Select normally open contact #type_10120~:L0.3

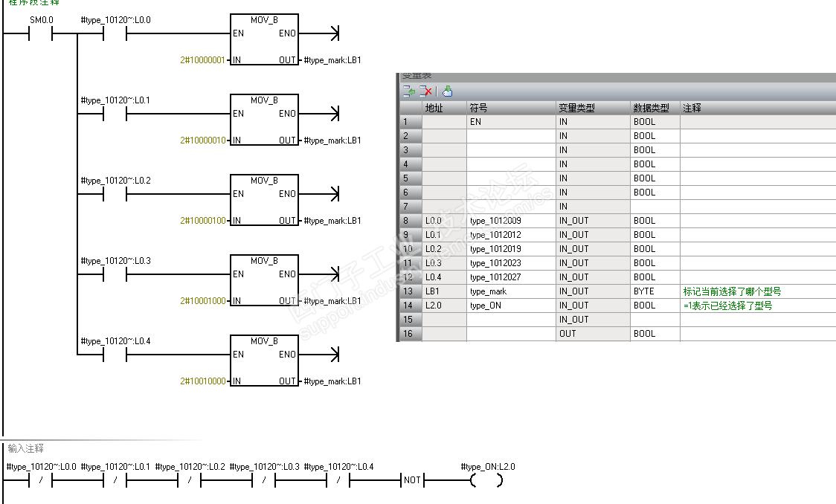(x=115, y=274)
